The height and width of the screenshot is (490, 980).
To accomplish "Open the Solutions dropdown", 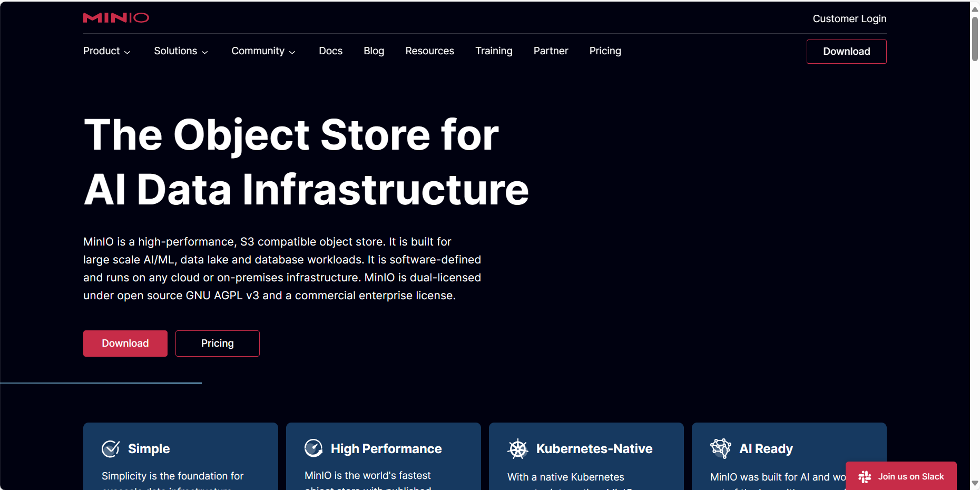I will (x=181, y=51).
